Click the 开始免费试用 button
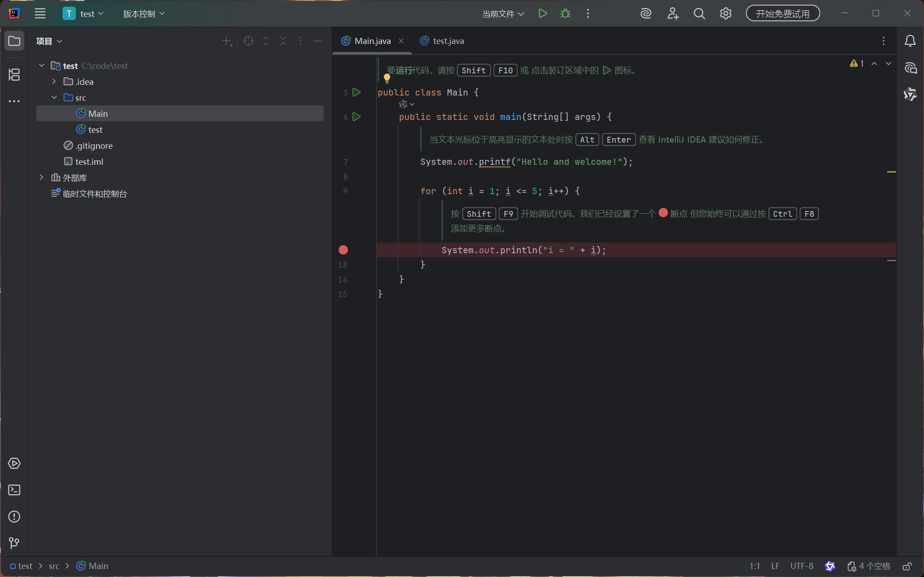This screenshot has width=924, height=577. pos(782,14)
